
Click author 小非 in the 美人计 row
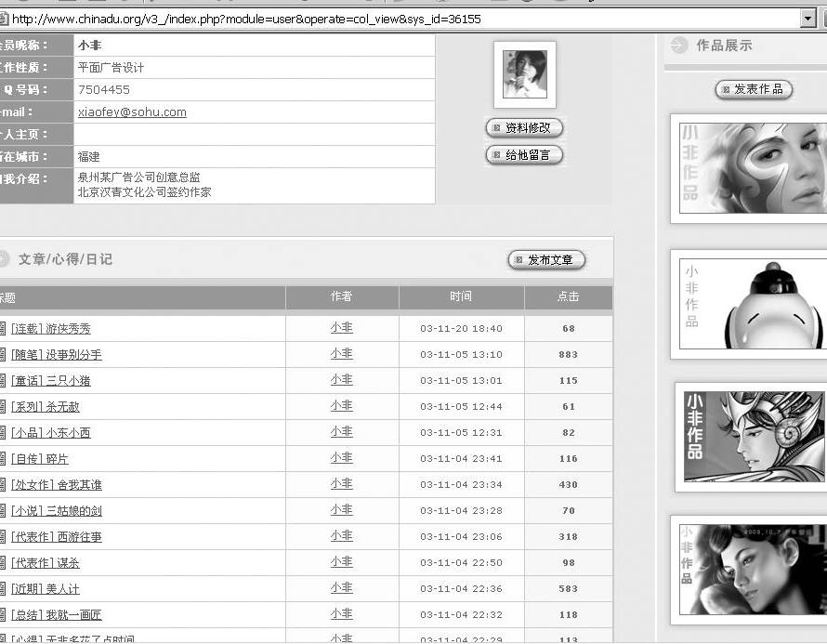click(x=341, y=588)
